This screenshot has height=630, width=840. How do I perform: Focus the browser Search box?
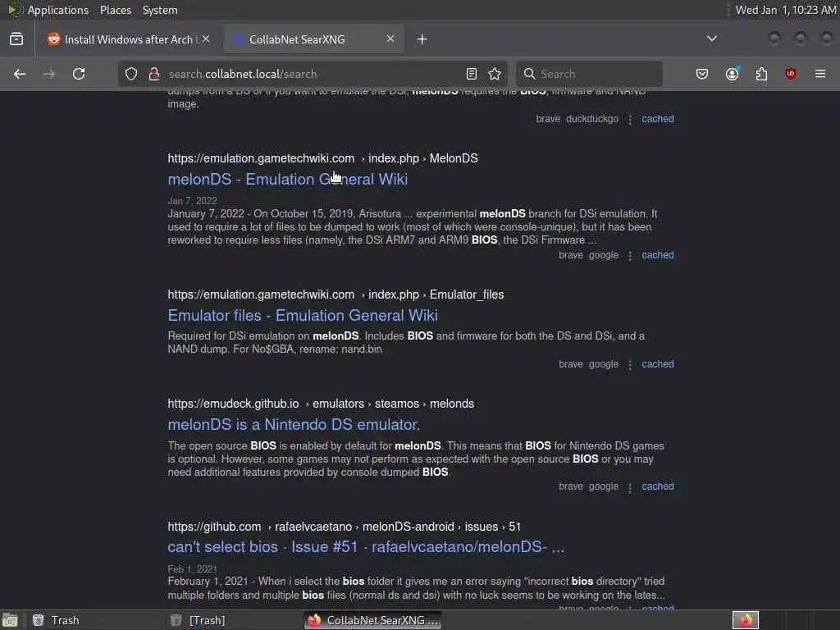tap(589, 74)
